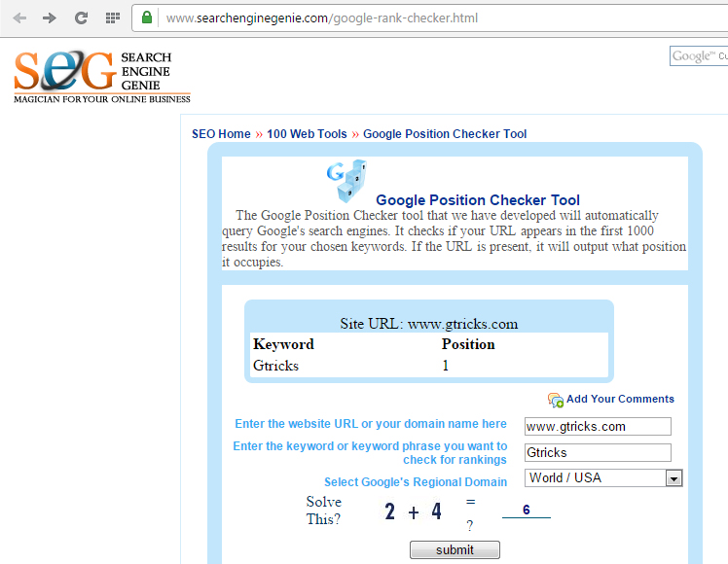Click the Solve This? captcha label
Viewport: 728px width, 564px height.
(x=323, y=511)
